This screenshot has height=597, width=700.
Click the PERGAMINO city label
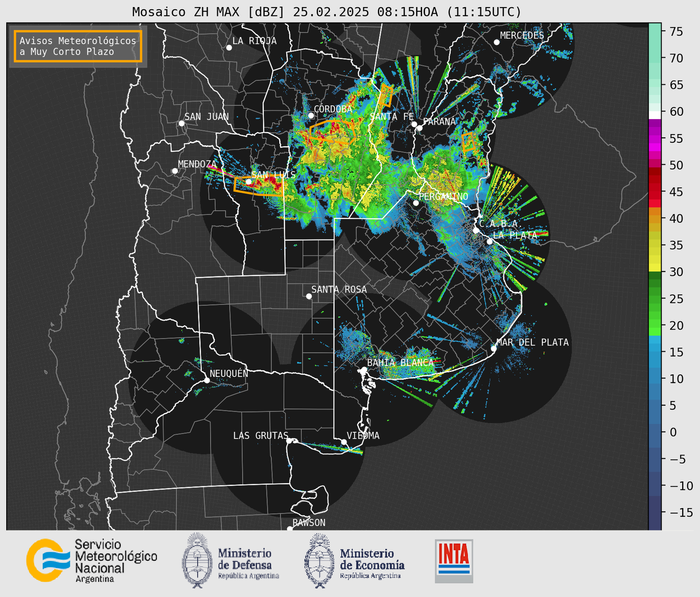click(x=443, y=196)
